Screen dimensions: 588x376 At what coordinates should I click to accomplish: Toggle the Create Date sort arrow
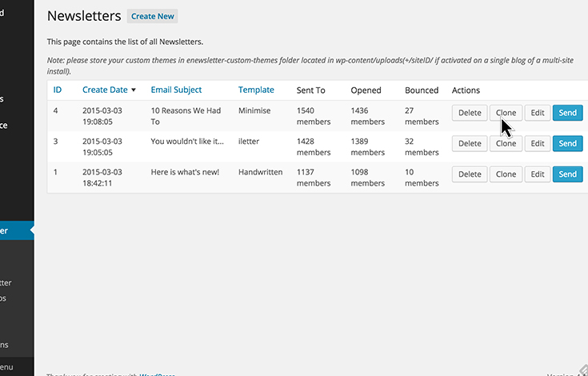pos(134,90)
